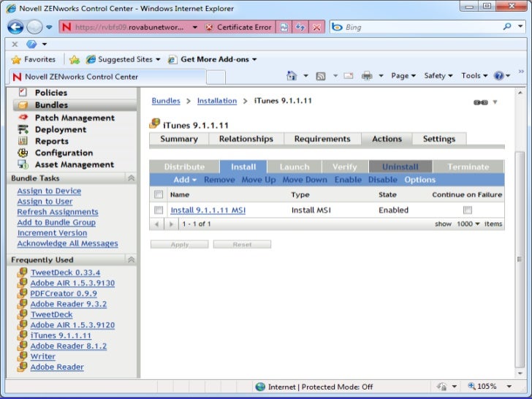This screenshot has width=532, height=399.
Task: Click the RSS Feeds icon
Action: coord(321,76)
